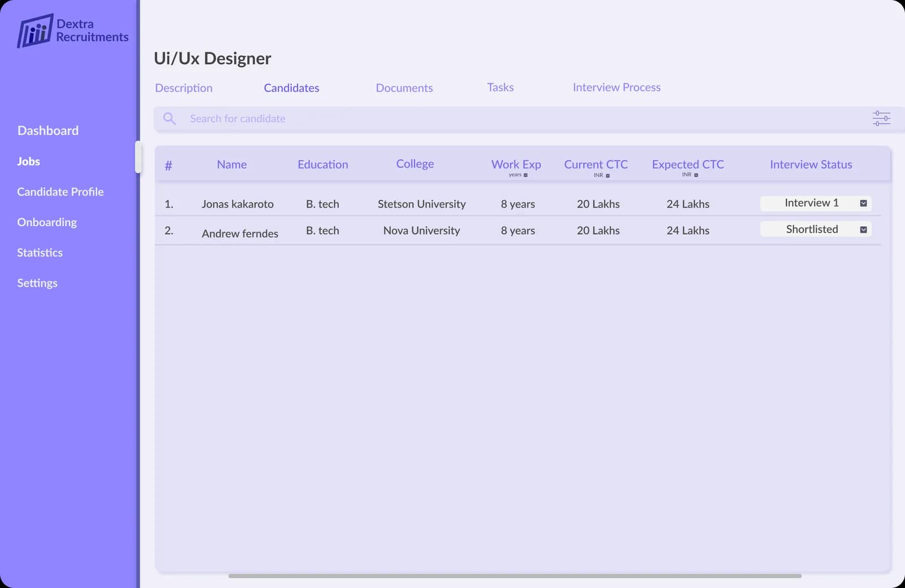Click the Dextra Recruitments logo icon
Viewport: 905px width, 588px height.
pos(35,31)
